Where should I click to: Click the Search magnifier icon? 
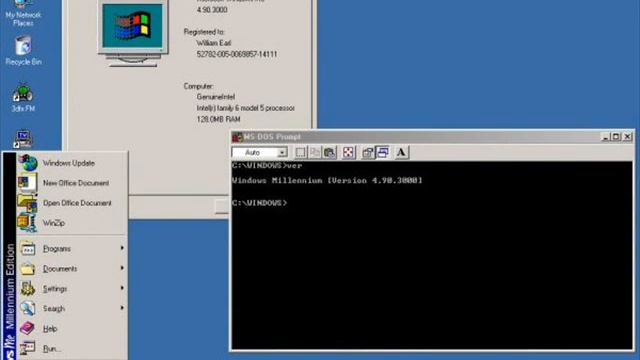(x=28, y=309)
